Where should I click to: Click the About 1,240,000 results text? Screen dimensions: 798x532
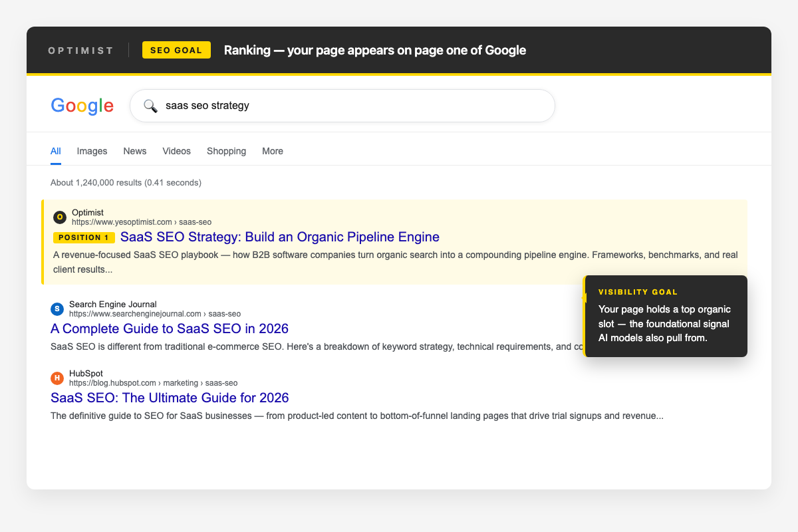pyautogui.click(x=126, y=182)
